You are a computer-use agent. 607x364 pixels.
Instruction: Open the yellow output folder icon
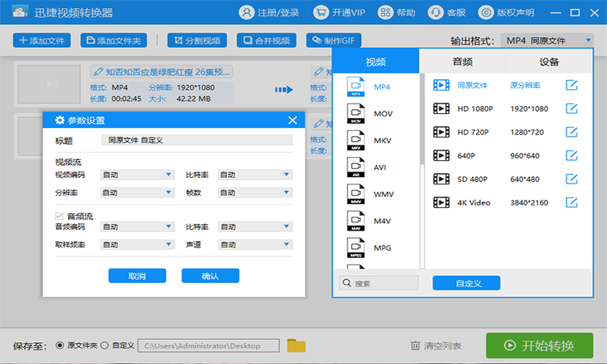[x=296, y=345]
